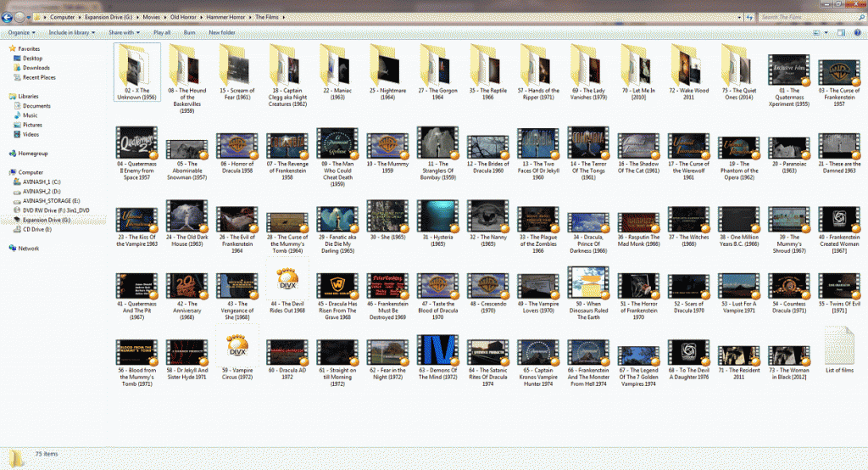Image resolution: width=868 pixels, height=470 pixels.
Task: Open the Music library in sidebar
Action: tap(30, 115)
